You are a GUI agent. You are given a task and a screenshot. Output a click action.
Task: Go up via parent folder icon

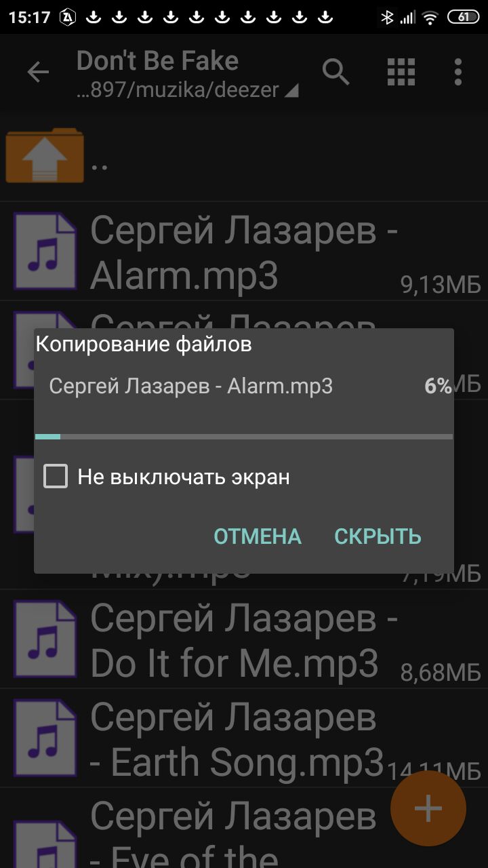(x=45, y=155)
